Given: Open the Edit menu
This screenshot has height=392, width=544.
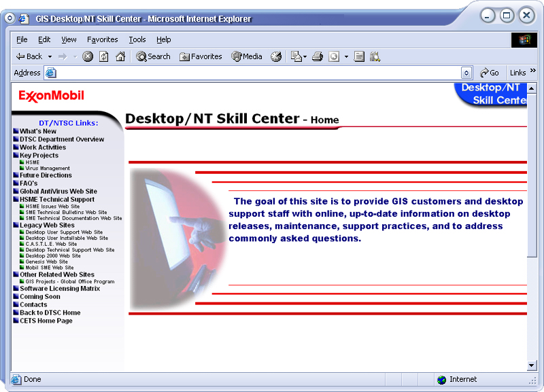Looking at the screenshot, I should 44,39.
